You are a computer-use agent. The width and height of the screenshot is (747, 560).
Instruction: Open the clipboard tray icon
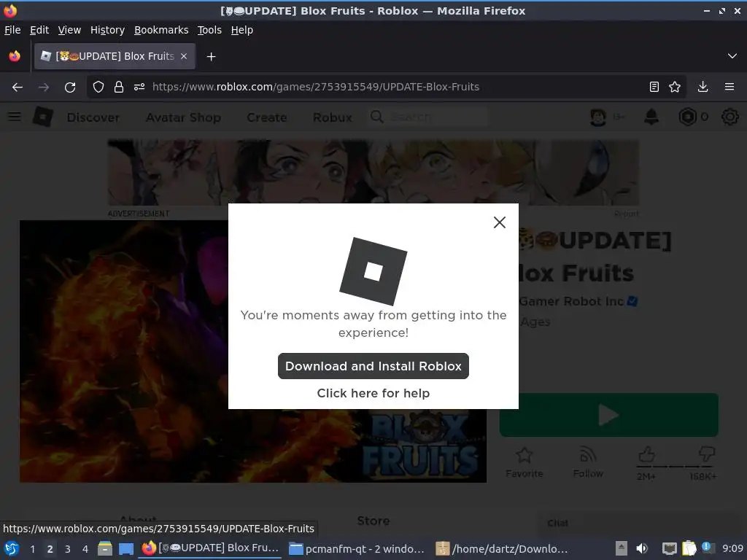689,548
